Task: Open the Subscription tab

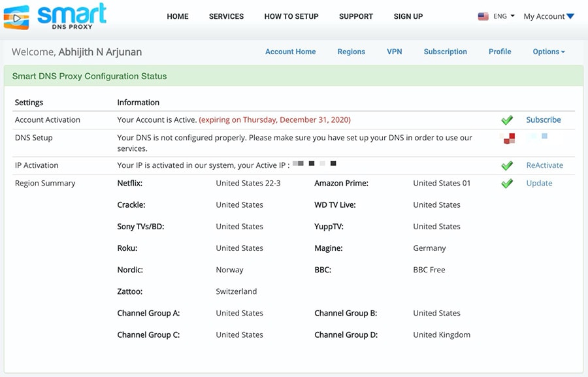Action: point(446,52)
